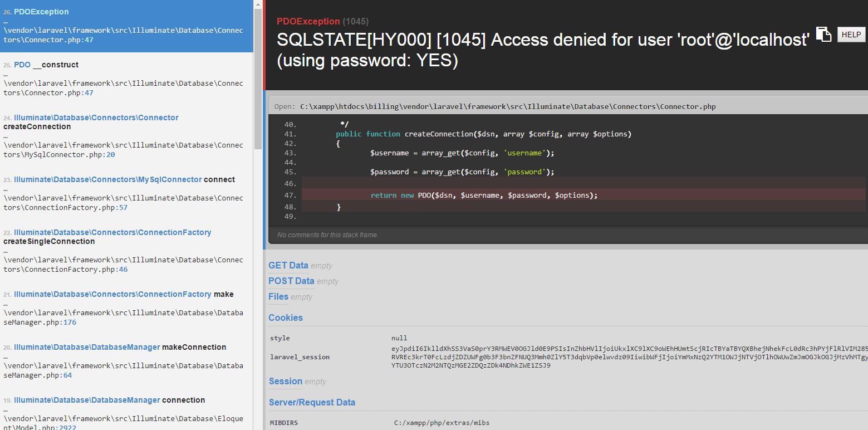This screenshot has width=868, height=430.
Task: Select frame 22 ConnectionFactory createSingleConnection
Action: [126, 251]
